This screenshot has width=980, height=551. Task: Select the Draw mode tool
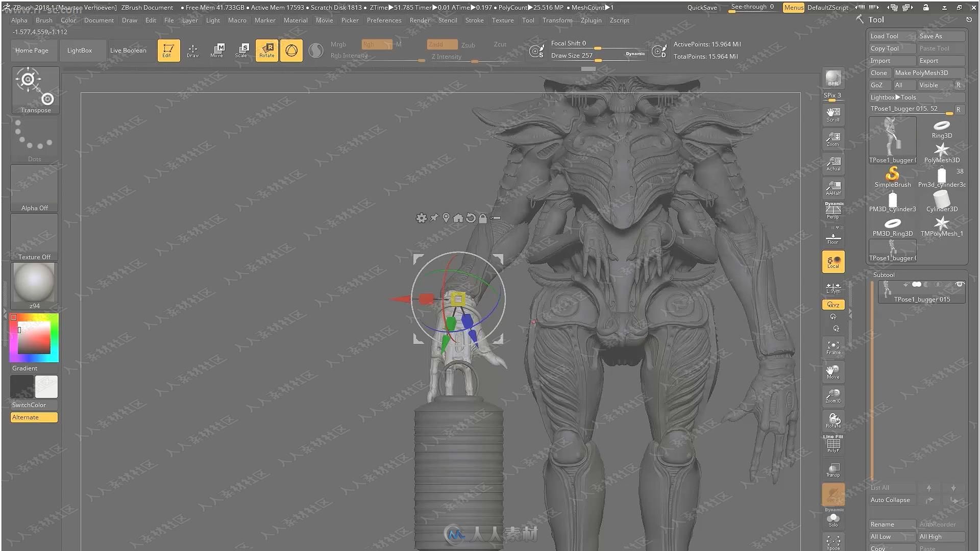coord(193,51)
